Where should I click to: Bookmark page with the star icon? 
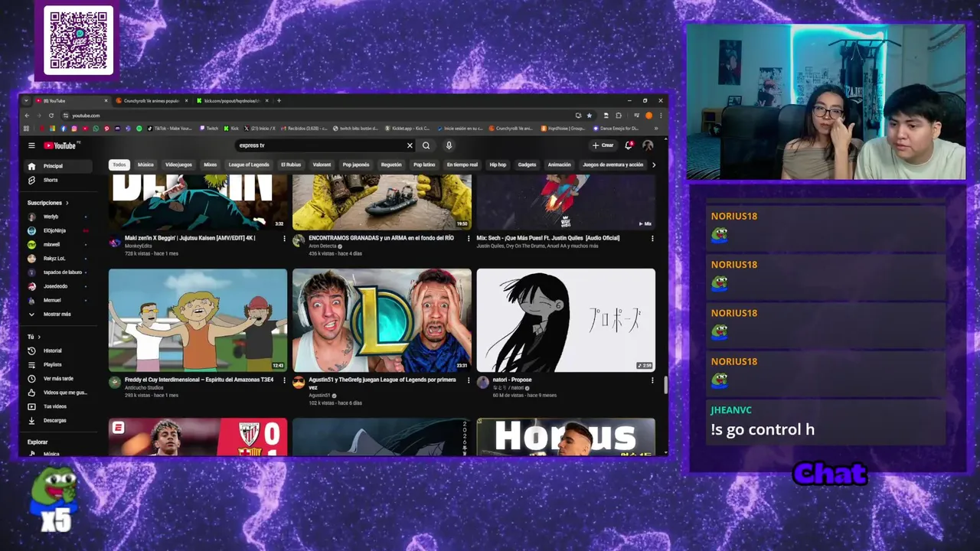tap(589, 116)
